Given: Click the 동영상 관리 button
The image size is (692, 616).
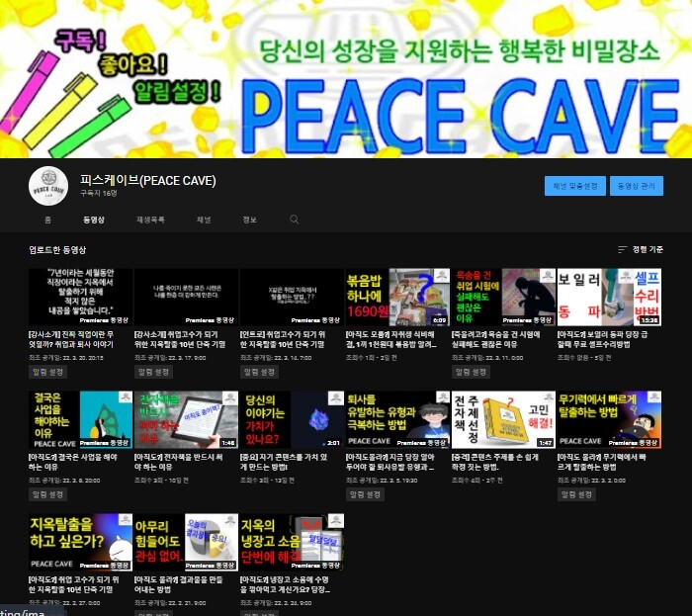Looking at the screenshot, I should point(637,186).
